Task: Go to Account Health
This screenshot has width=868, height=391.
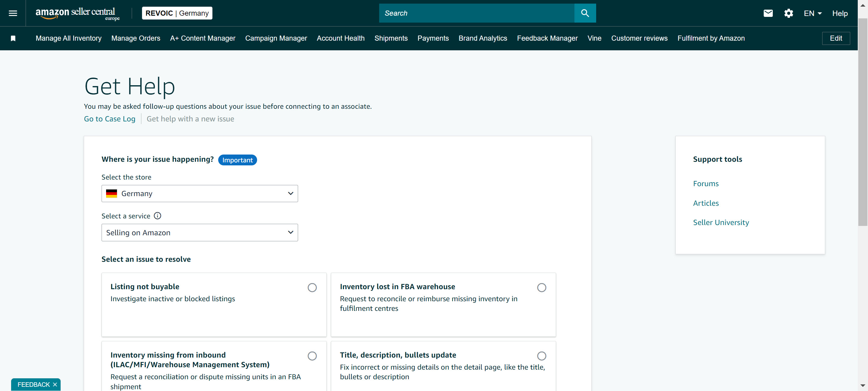Action: 340,38
